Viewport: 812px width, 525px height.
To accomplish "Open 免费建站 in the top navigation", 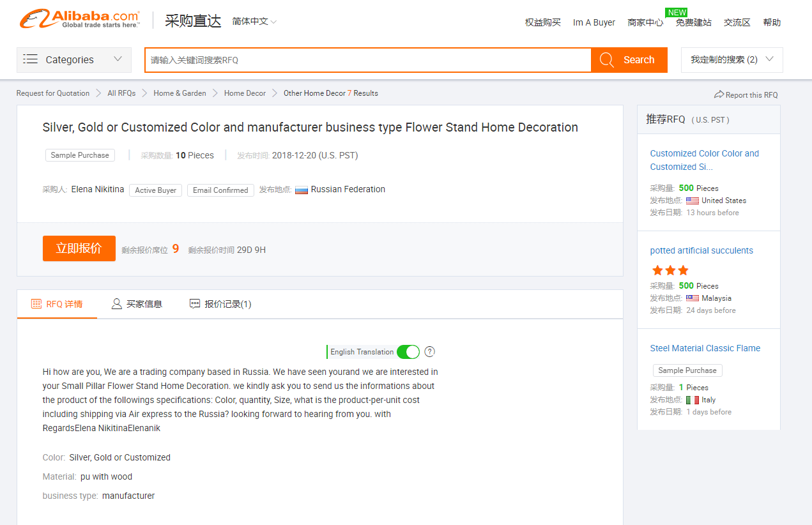I will tap(693, 22).
